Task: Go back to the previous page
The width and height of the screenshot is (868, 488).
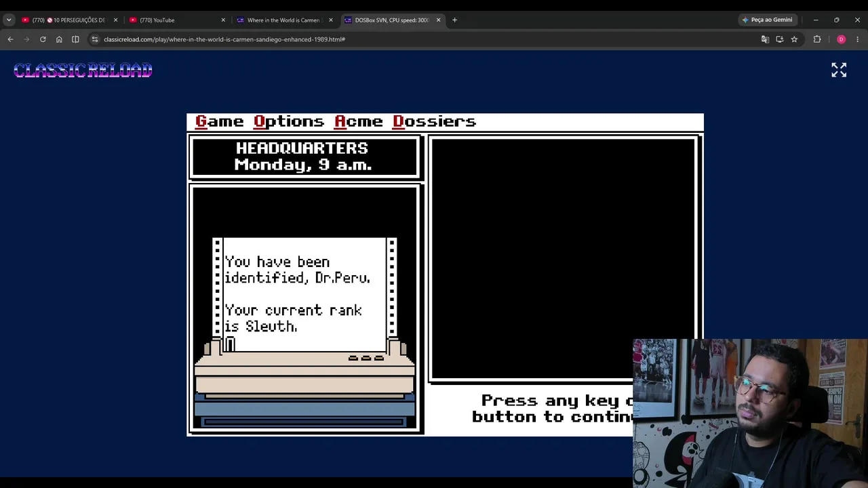Action: [x=10, y=39]
